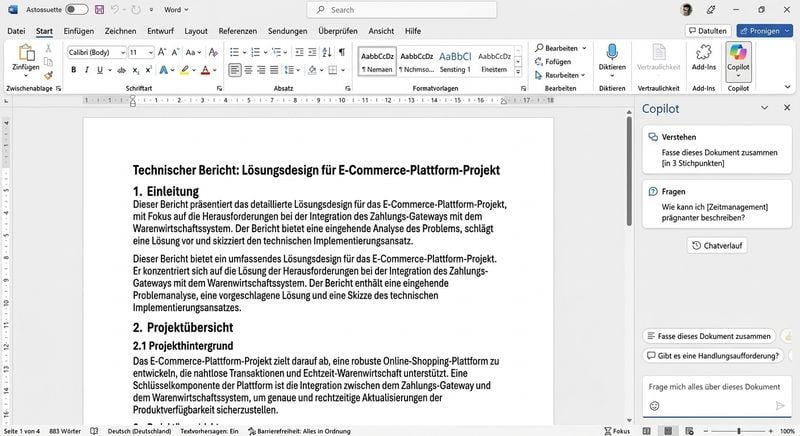Justify the text
The width and height of the screenshot is (800, 436).
(x=274, y=70)
